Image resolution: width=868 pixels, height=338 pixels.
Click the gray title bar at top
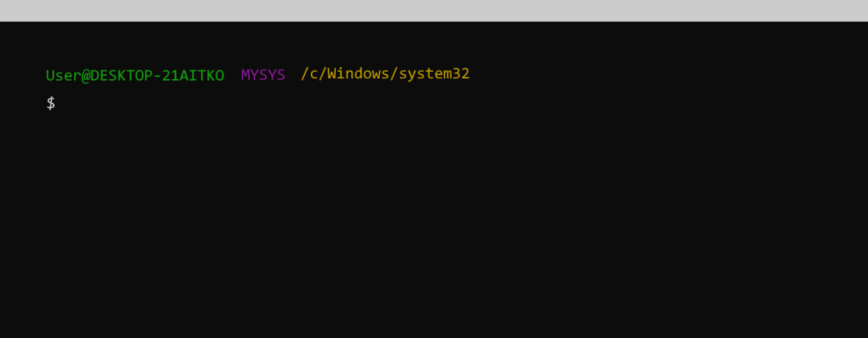tap(433, 10)
